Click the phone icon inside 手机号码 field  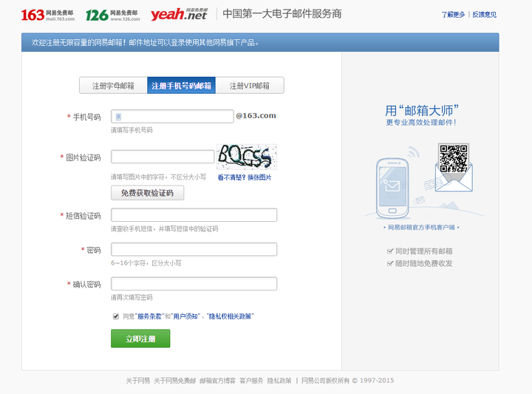[x=118, y=117]
